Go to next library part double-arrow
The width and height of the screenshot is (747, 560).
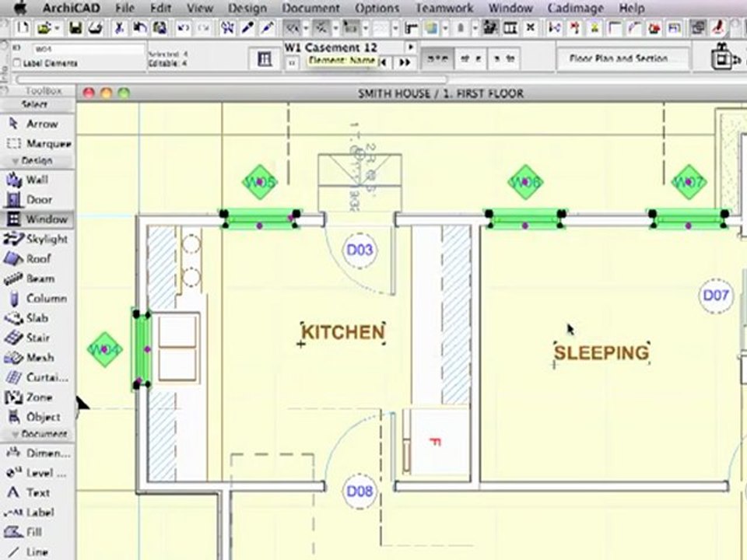coord(405,62)
